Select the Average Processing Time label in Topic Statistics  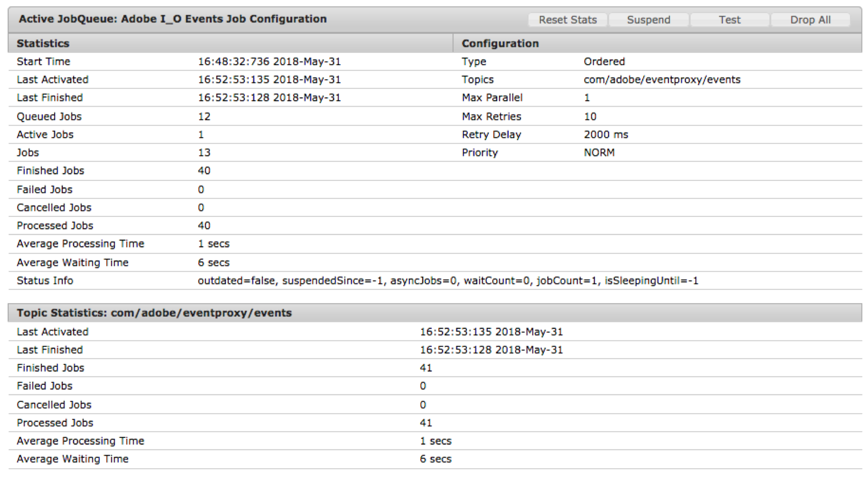point(81,441)
